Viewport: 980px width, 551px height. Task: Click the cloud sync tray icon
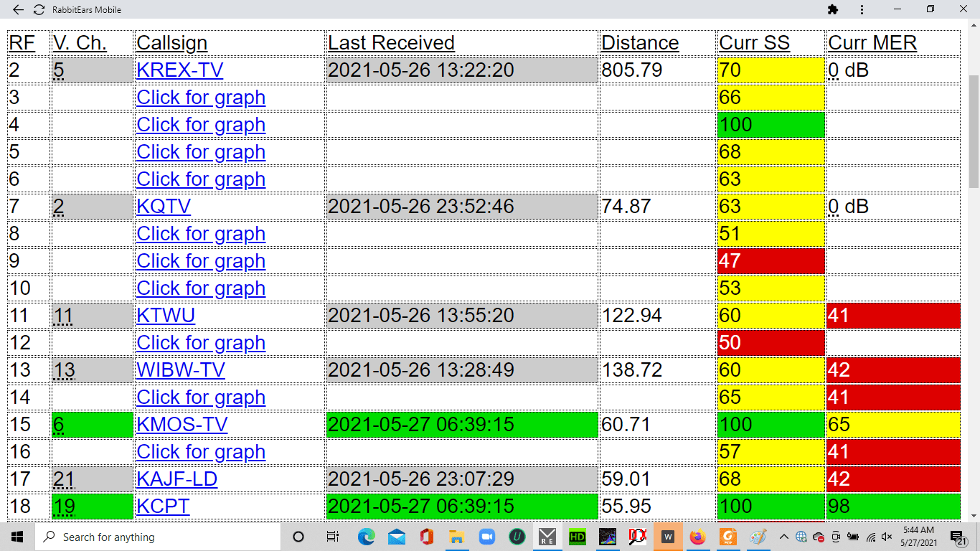[819, 537]
